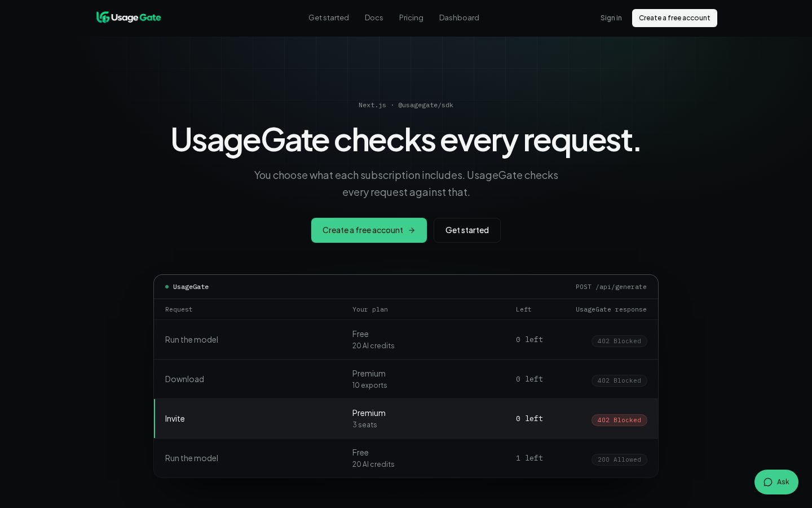
Task: Click the "UsageGate checks every request." headline
Action: coord(406,139)
